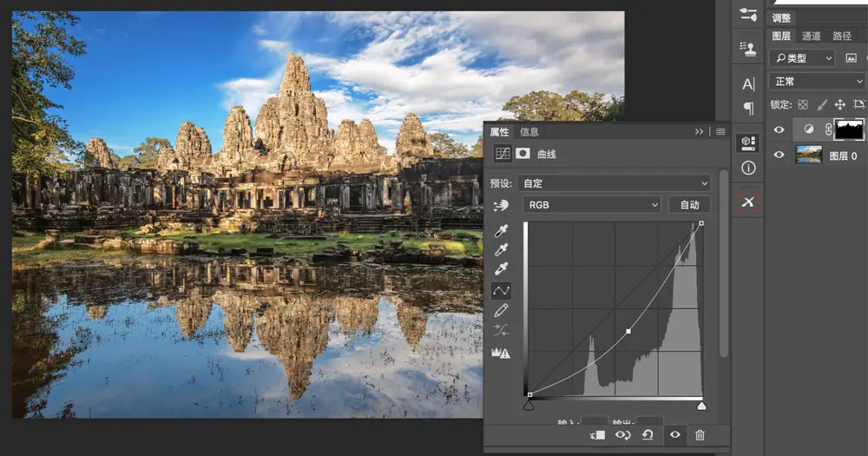Switch to the 信息 tab
The height and width of the screenshot is (456, 868).
(x=529, y=132)
